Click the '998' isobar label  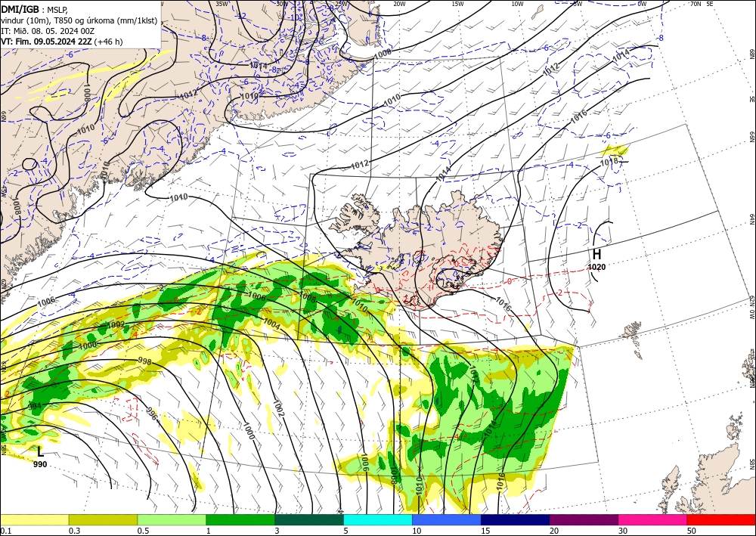(x=144, y=361)
